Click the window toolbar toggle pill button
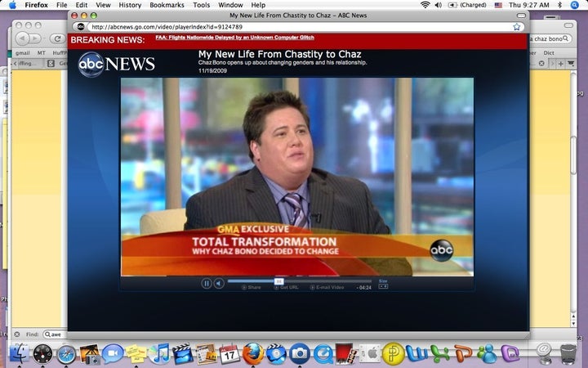The height and width of the screenshot is (368, 588). click(521, 16)
